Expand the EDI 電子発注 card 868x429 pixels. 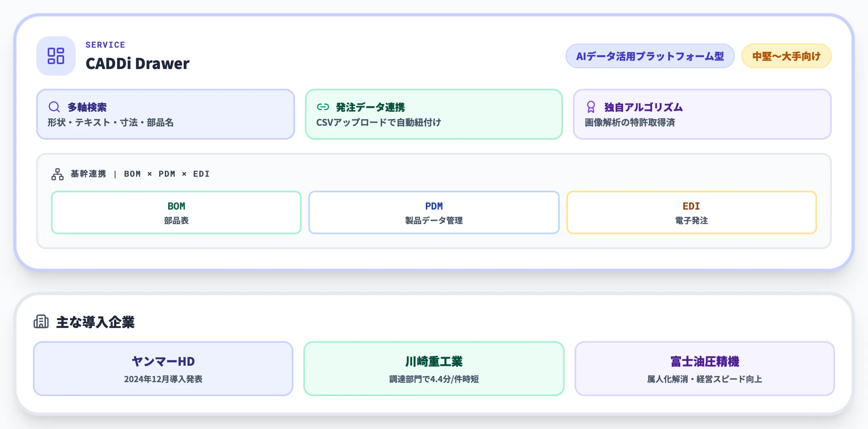point(691,212)
